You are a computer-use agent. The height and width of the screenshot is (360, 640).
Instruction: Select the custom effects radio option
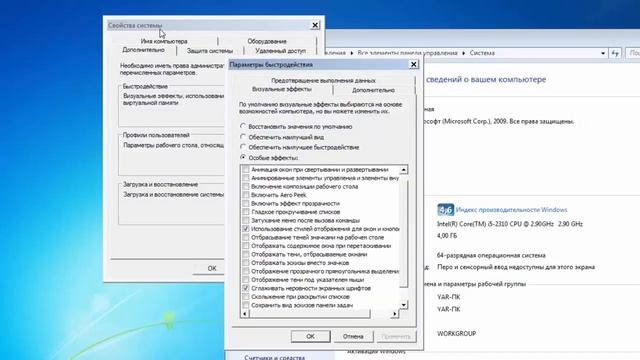click(x=243, y=157)
